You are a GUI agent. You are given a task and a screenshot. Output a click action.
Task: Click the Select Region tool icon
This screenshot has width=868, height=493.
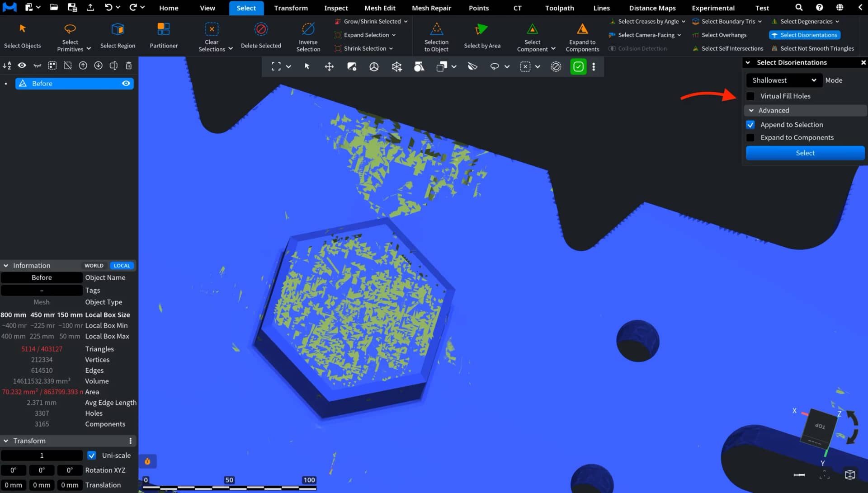click(118, 29)
